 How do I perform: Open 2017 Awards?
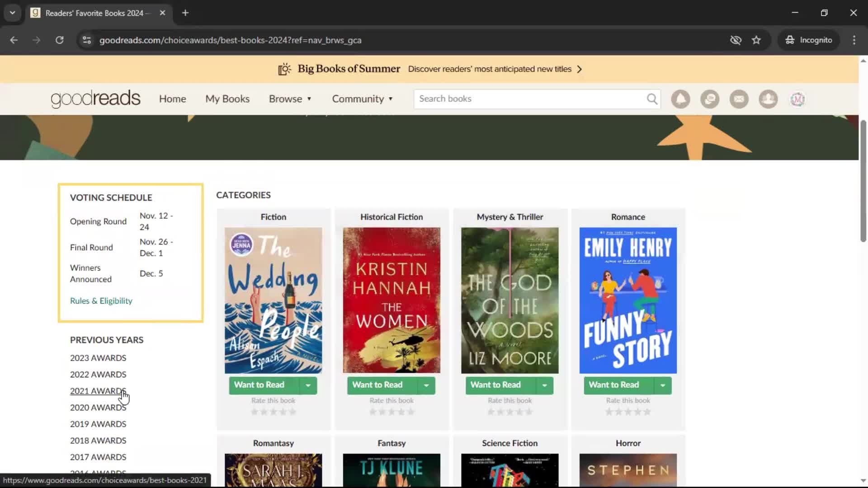98,457
